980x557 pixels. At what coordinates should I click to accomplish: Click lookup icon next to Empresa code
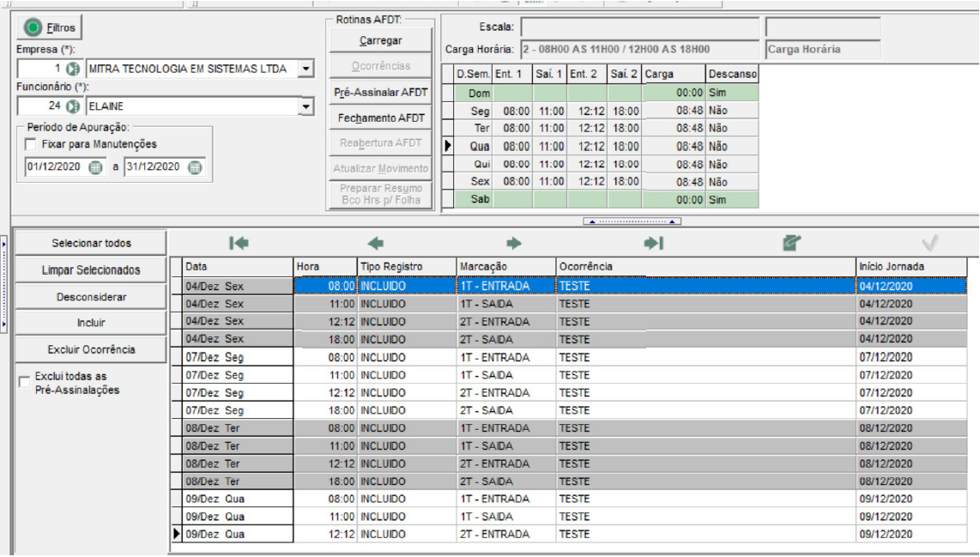pyautogui.click(x=73, y=69)
